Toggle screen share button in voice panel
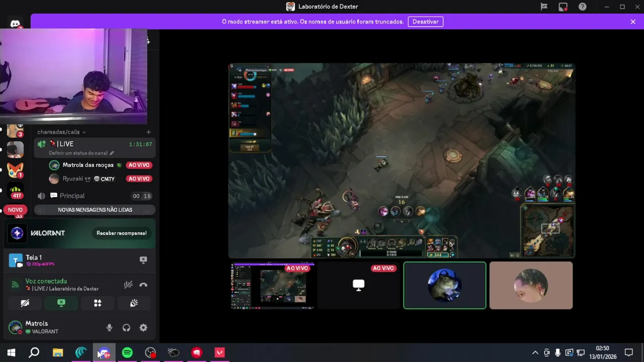The height and width of the screenshot is (362, 644). pos(61,303)
